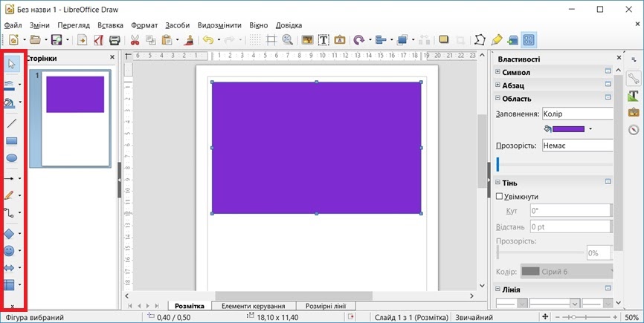Open the fill color dropdown arrow
Viewport: 644px width, 323px height.
pyautogui.click(x=590, y=129)
